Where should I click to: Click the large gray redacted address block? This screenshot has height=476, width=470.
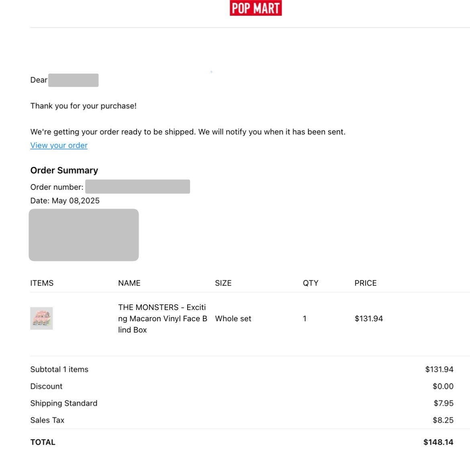click(84, 235)
